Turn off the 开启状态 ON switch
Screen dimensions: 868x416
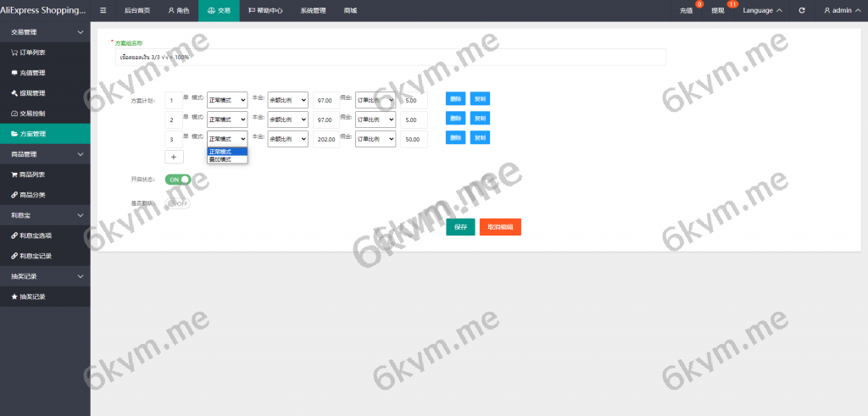[178, 180]
